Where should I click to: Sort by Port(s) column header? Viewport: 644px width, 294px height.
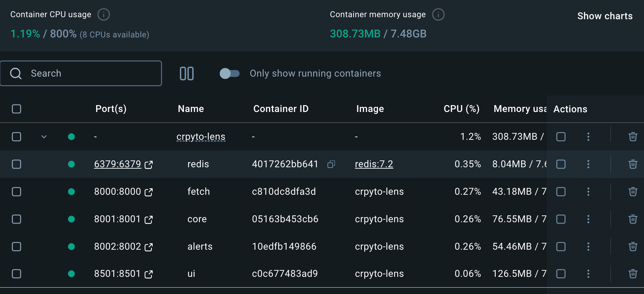pyautogui.click(x=111, y=109)
